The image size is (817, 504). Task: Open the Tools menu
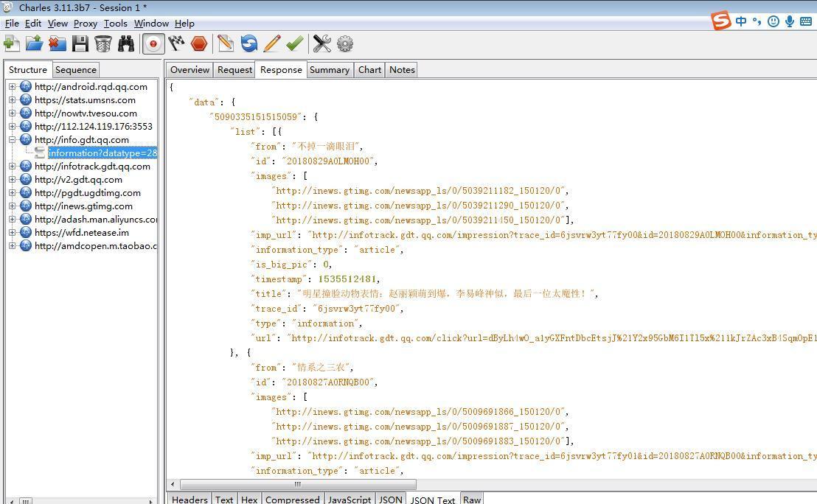click(x=116, y=24)
